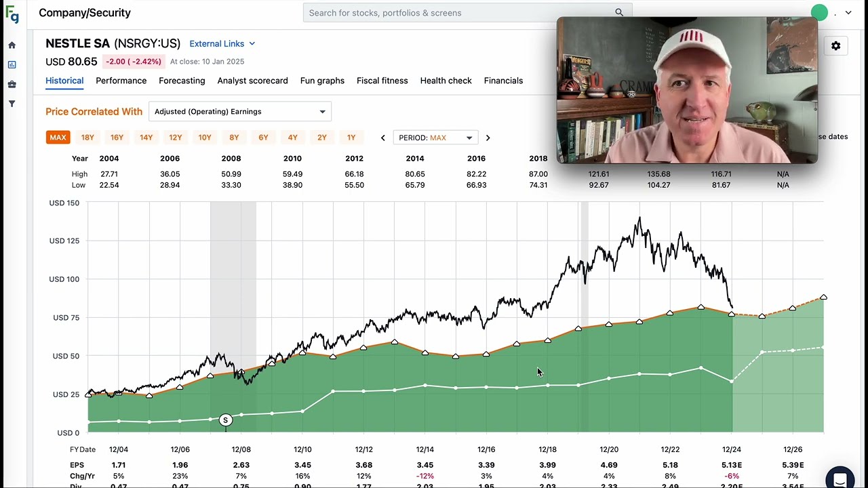The width and height of the screenshot is (868, 488).
Task: Select the 10Y time range
Action: point(205,138)
